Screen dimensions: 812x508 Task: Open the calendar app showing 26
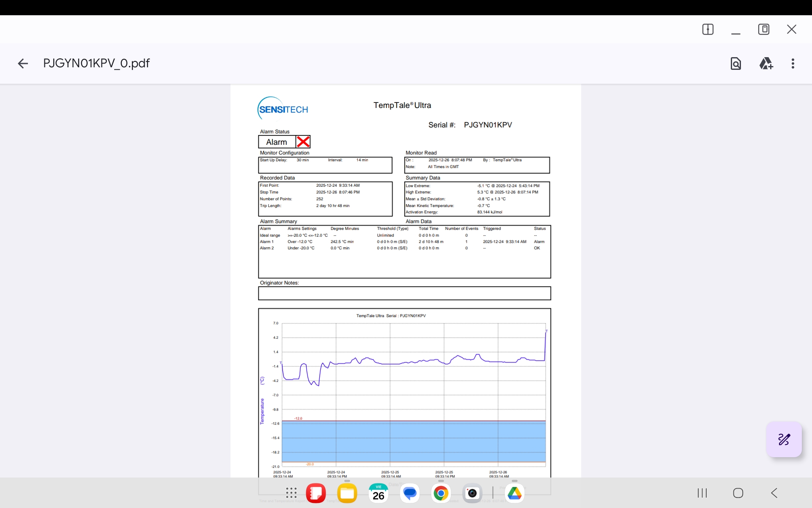[x=378, y=493]
